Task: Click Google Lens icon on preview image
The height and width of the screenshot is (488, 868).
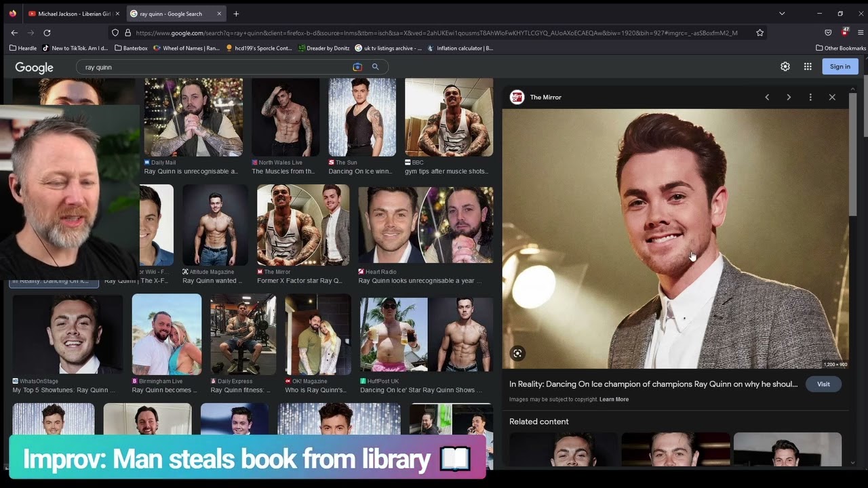Action: [x=517, y=353]
